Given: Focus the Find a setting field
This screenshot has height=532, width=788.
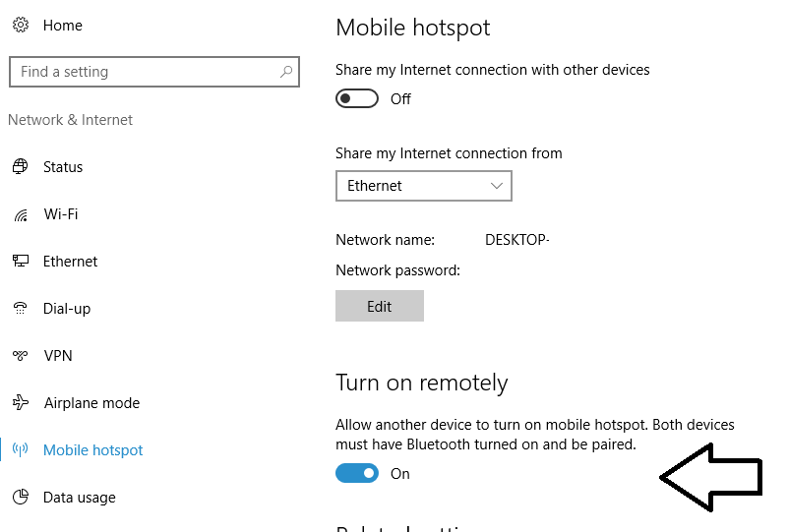Looking at the screenshot, I should [x=154, y=72].
